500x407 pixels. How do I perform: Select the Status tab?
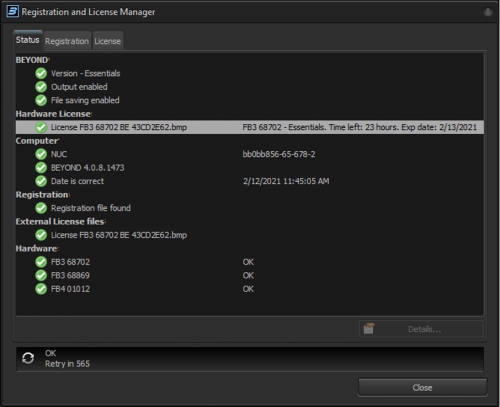point(28,40)
